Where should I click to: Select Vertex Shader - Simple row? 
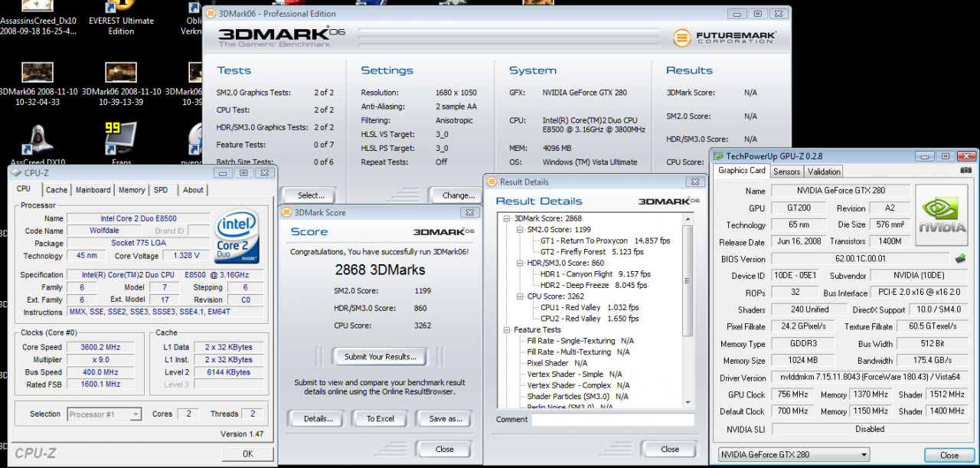pyautogui.click(x=574, y=375)
